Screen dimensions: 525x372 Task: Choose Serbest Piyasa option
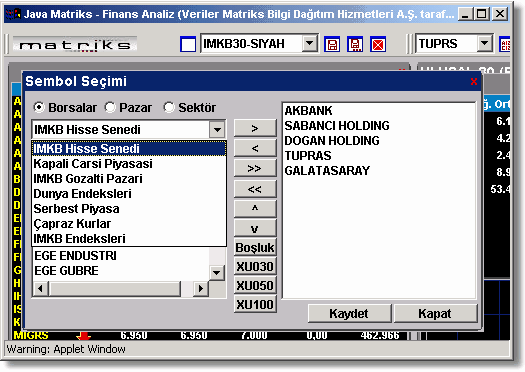pos(129,209)
